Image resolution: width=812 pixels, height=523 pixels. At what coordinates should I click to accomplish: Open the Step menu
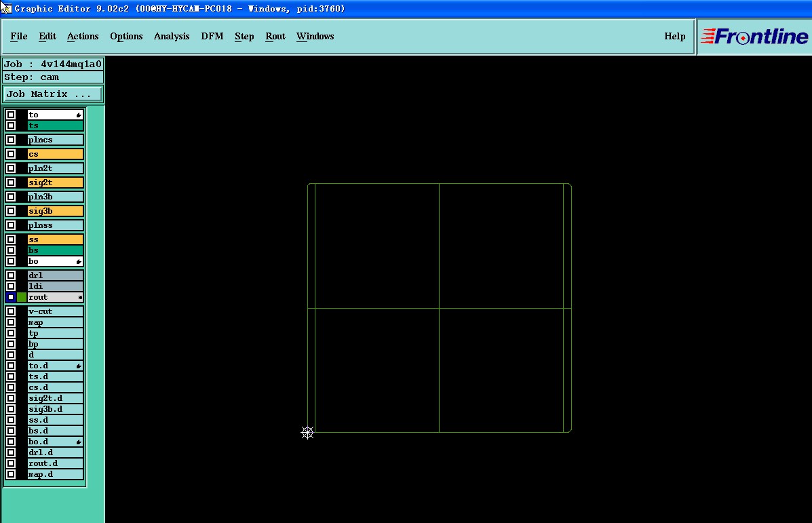(x=244, y=36)
